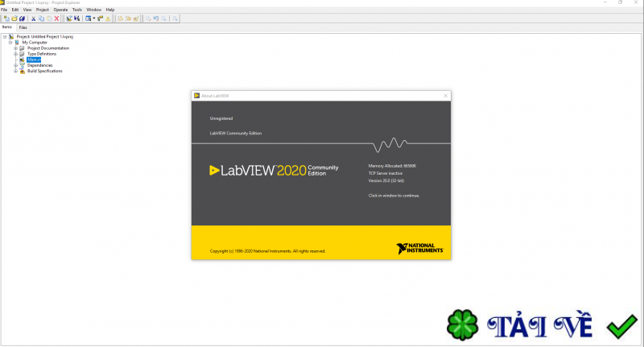Click the Save All toolbar icon

[23, 19]
